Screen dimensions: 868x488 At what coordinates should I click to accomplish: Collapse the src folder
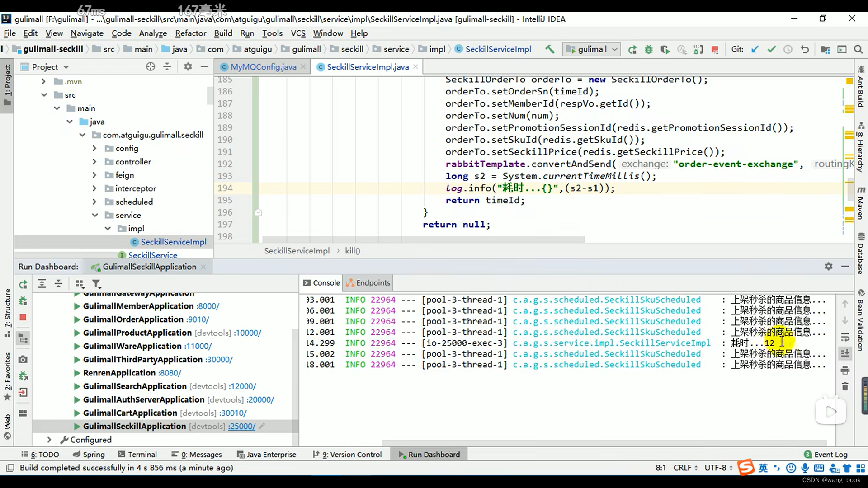pyautogui.click(x=44, y=95)
